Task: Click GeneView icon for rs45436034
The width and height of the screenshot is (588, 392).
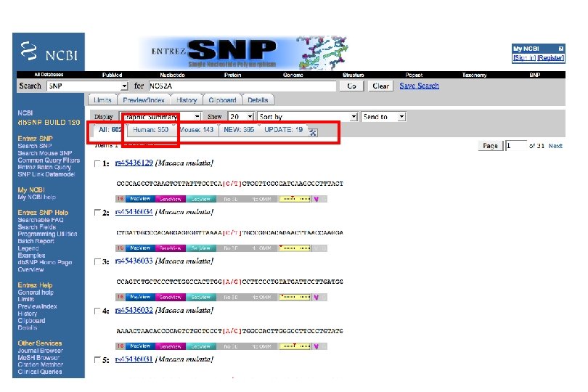Action: pos(171,248)
